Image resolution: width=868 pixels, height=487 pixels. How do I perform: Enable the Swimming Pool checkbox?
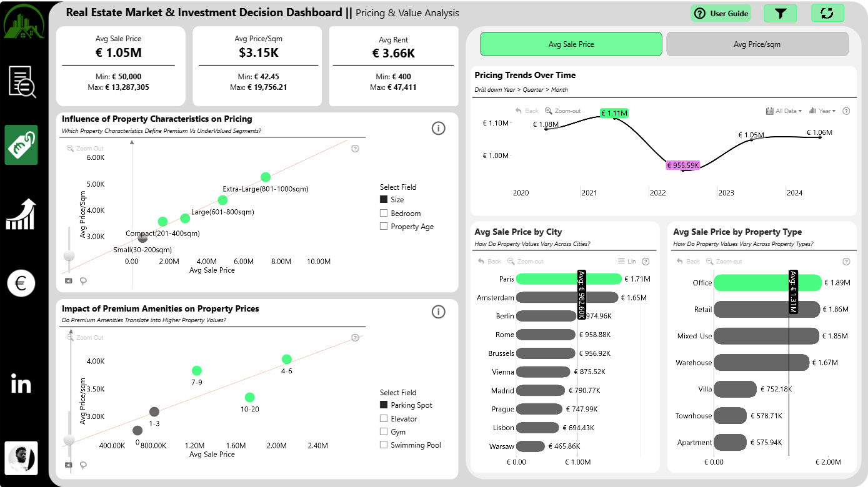tap(384, 445)
